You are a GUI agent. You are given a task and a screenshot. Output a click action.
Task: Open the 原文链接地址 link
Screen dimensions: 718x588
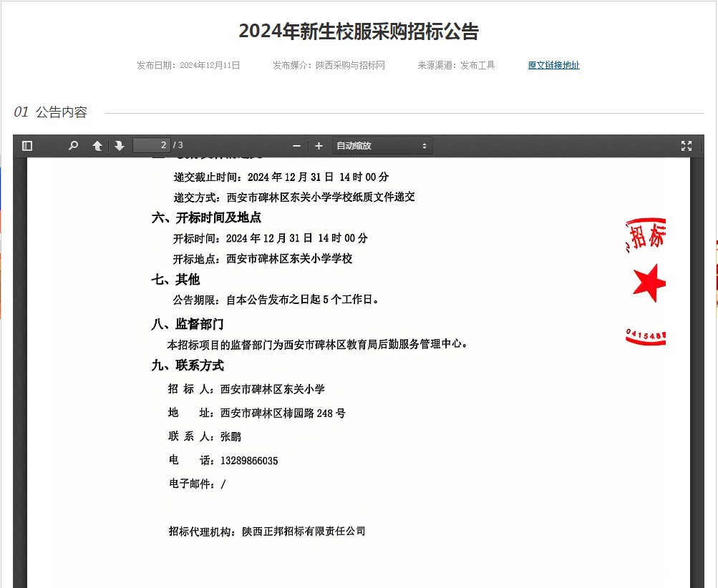click(x=553, y=65)
